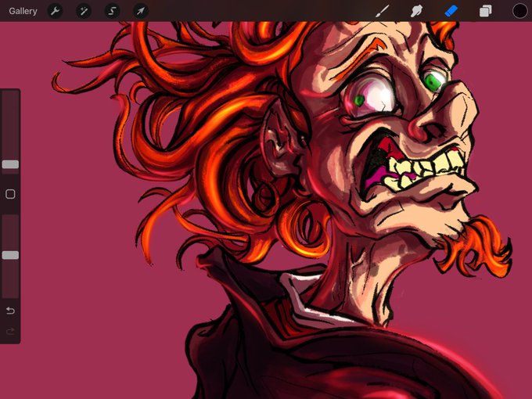Activate the Transform arrow tool
This screenshot has height=399, width=532.
point(141,11)
